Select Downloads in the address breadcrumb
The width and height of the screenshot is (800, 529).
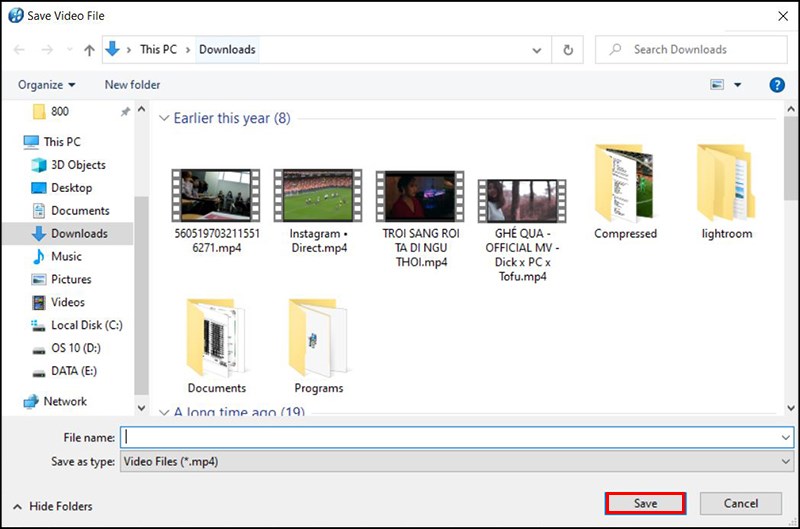click(x=227, y=49)
